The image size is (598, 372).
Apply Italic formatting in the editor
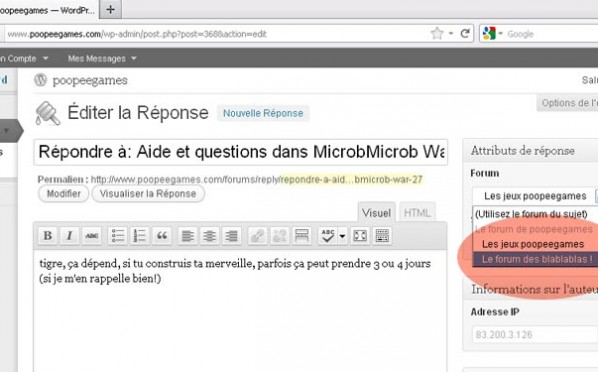tap(69, 236)
